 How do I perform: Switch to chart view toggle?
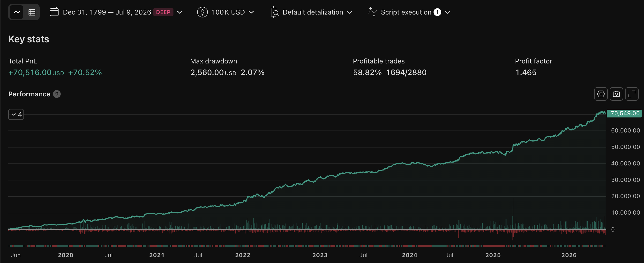pyautogui.click(x=17, y=12)
